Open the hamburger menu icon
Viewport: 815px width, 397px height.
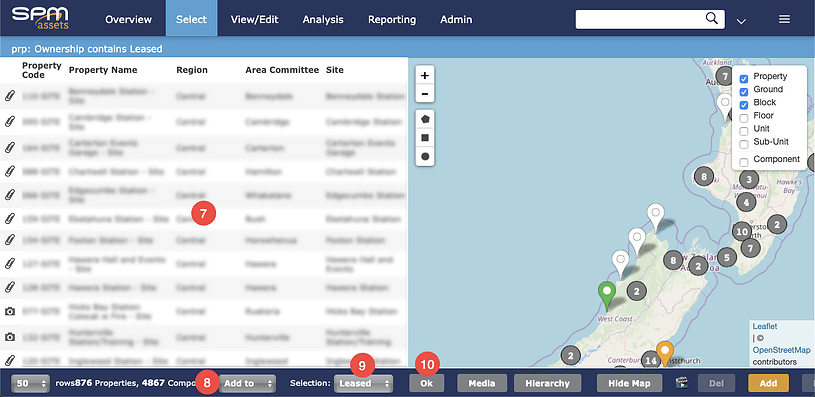pyautogui.click(x=784, y=19)
